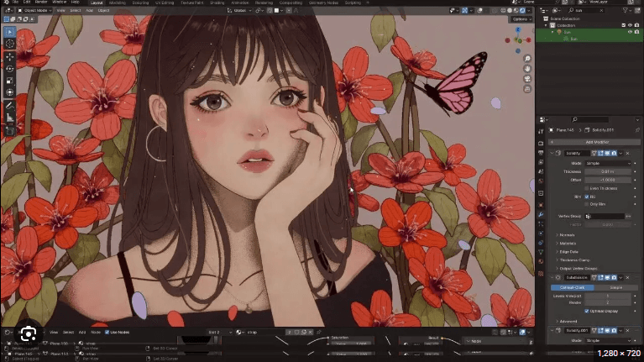The image size is (644, 362).
Task: Switch to the Sculpting workspace tab
Action: (140, 3)
